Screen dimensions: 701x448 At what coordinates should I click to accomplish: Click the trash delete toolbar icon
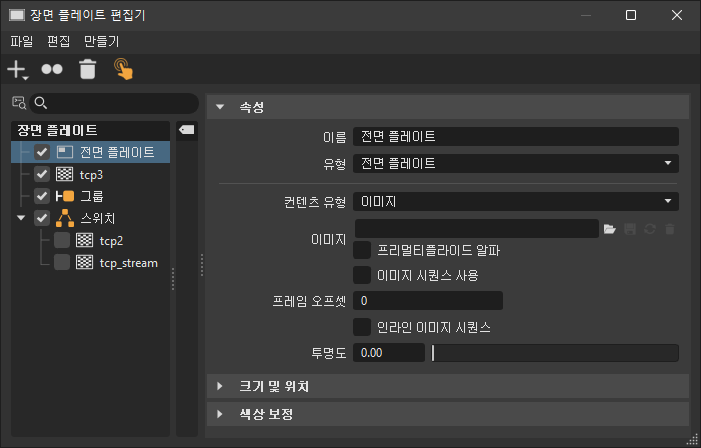pyautogui.click(x=88, y=69)
